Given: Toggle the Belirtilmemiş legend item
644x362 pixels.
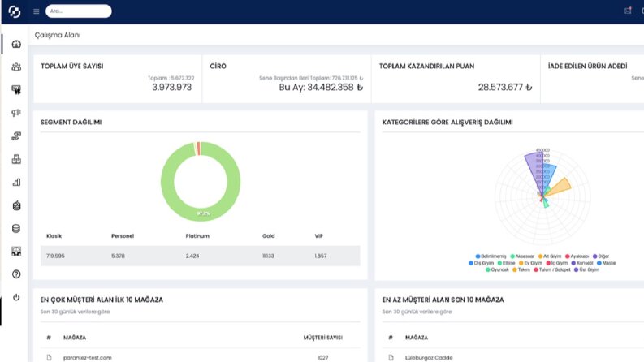Looking at the screenshot, I should [491, 256].
